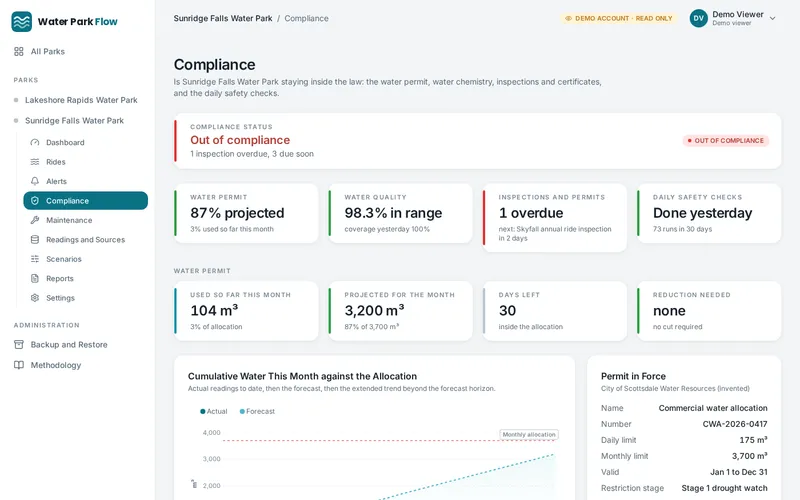Click the eye icon in demo account badge
Image resolution: width=800 pixels, height=500 pixels.
click(x=568, y=18)
